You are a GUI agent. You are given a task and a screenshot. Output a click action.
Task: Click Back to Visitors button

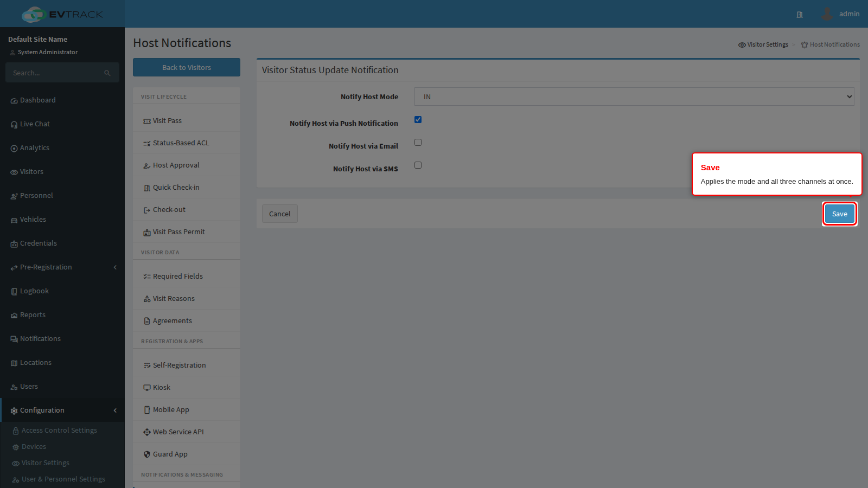coord(187,67)
